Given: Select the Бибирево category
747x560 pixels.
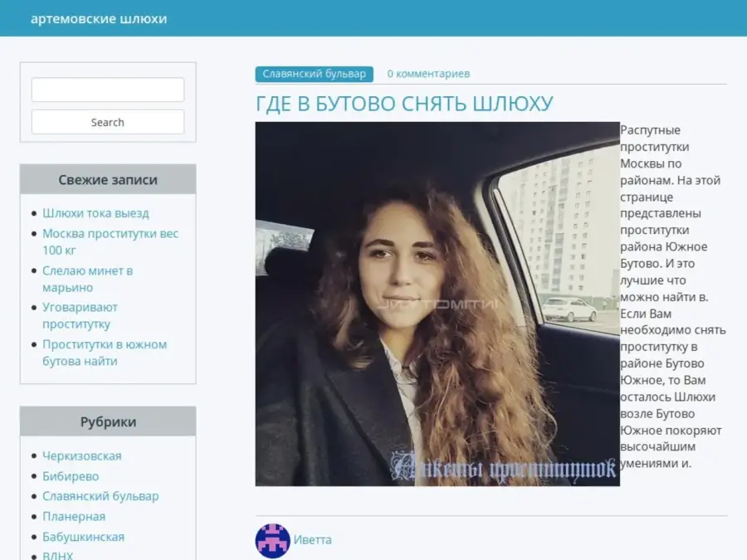Looking at the screenshot, I should (71, 476).
